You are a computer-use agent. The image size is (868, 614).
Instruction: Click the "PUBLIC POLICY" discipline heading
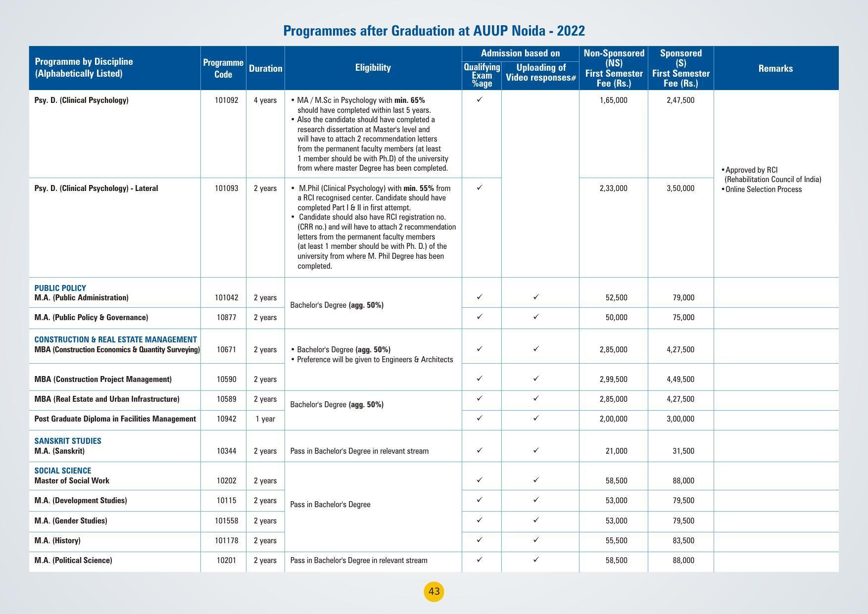tap(60, 288)
